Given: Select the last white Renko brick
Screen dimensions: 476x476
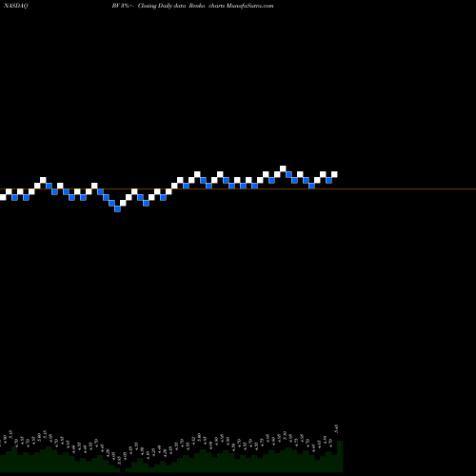Looking at the screenshot, I should click(x=334, y=174).
